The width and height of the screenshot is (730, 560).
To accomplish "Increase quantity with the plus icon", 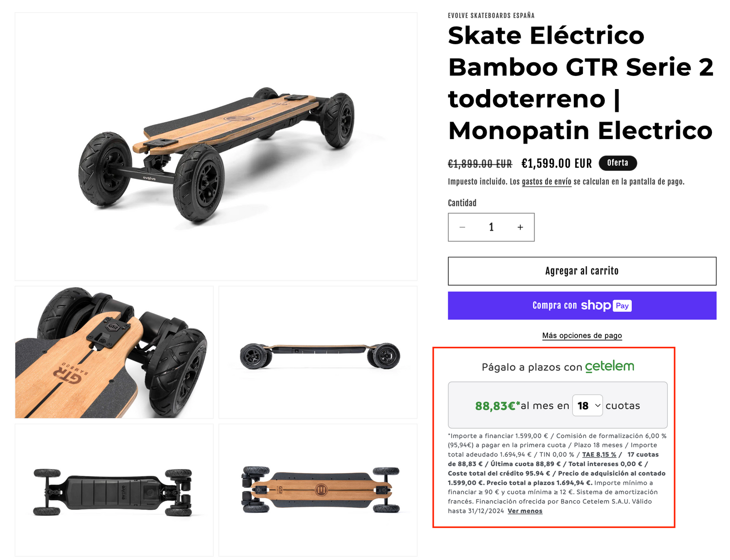I will coord(520,227).
